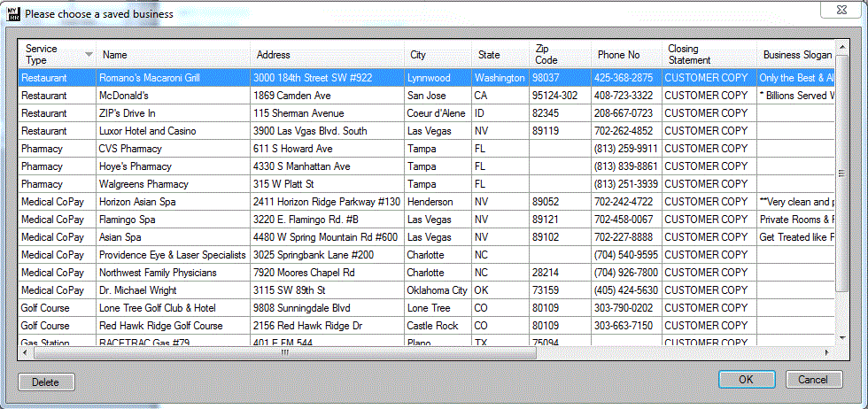Sort by the Phone No column header
This screenshot has height=409, width=868.
pos(626,54)
